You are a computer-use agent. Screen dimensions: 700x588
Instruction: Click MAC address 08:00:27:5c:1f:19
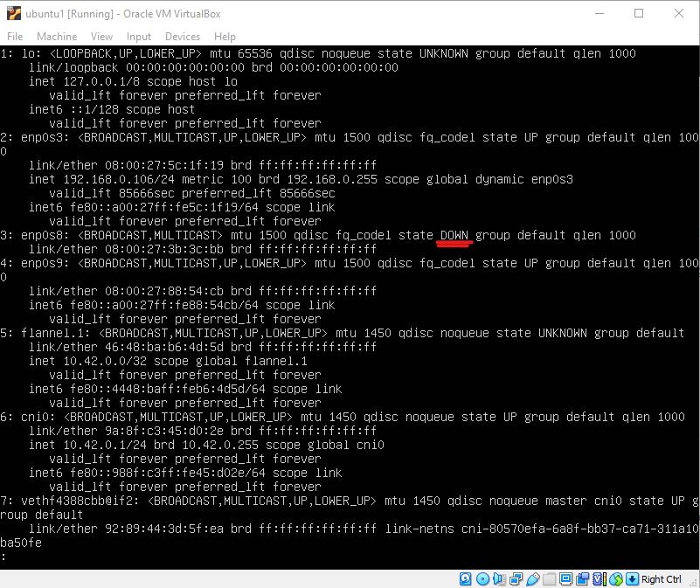click(163, 166)
